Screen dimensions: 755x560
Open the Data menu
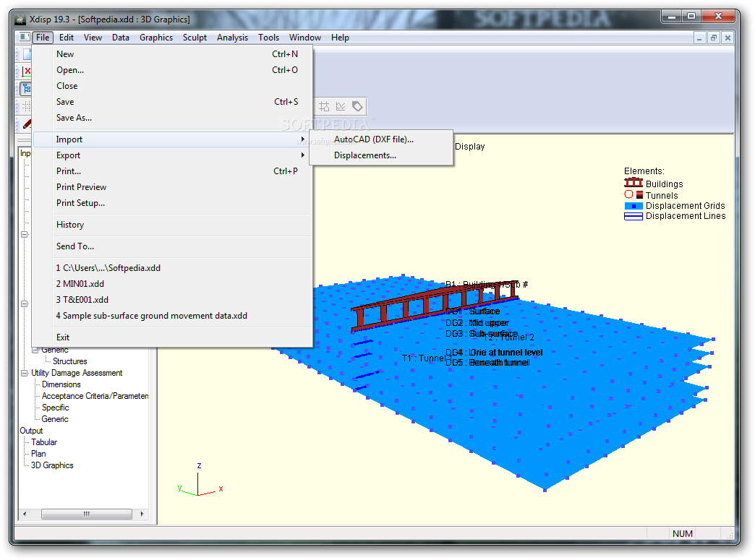coord(120,38)
